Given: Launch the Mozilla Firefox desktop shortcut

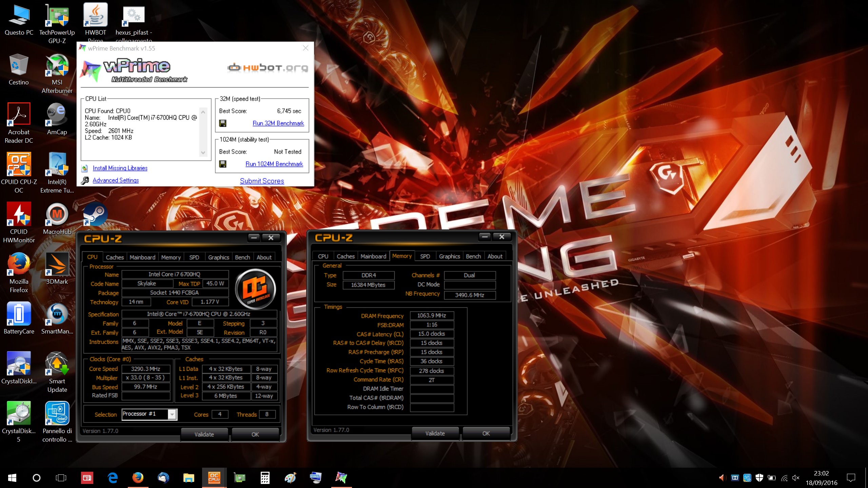Looking at the screenshot, I should [19, 273].
